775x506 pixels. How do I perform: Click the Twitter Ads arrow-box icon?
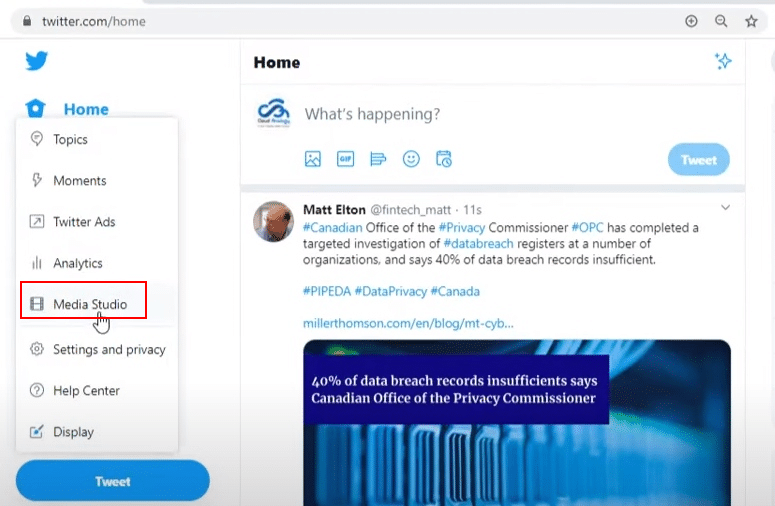(x=37, y=221)
